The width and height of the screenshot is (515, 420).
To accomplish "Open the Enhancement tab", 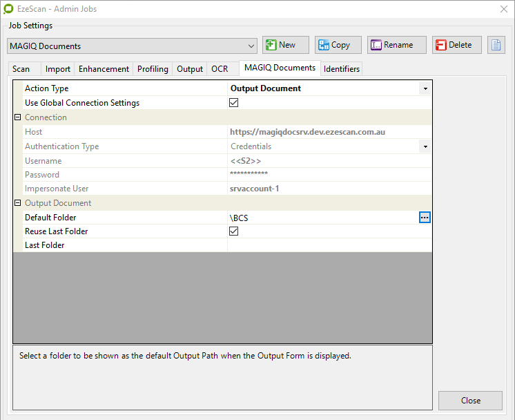I will tap(104, 69).
